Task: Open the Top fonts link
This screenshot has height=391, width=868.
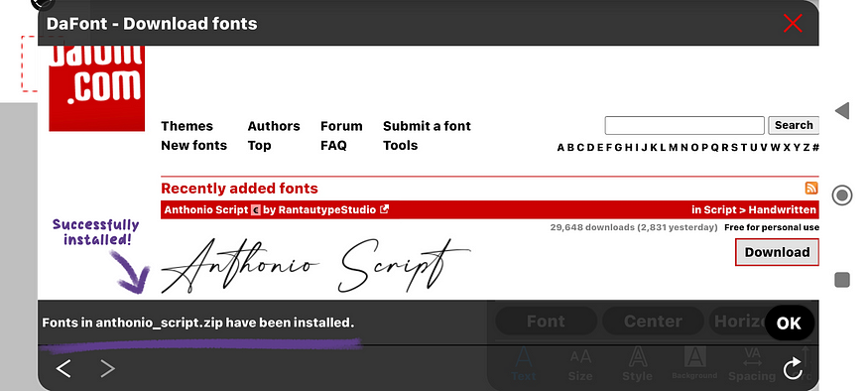Action: (259, 146)
